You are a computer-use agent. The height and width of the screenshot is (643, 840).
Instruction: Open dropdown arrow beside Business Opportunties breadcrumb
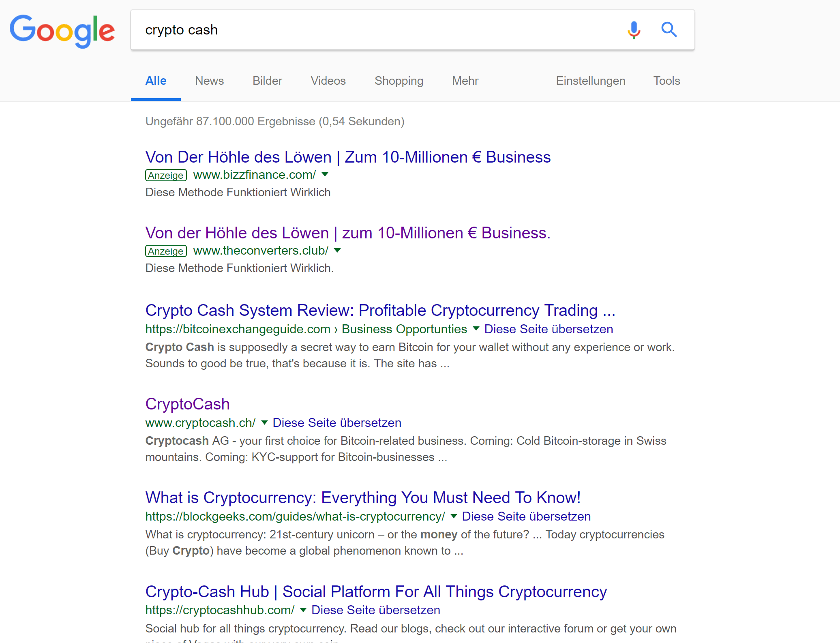point(476,328)
